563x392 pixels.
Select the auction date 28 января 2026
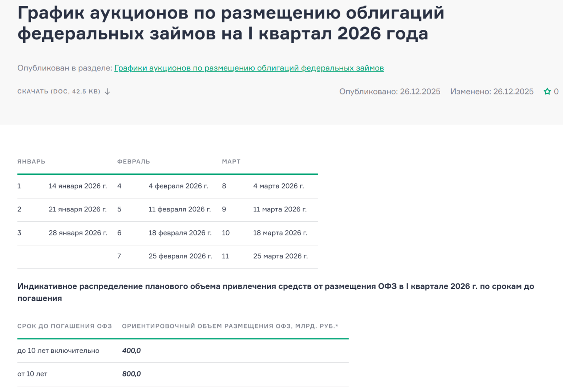(x=78, y=233)
